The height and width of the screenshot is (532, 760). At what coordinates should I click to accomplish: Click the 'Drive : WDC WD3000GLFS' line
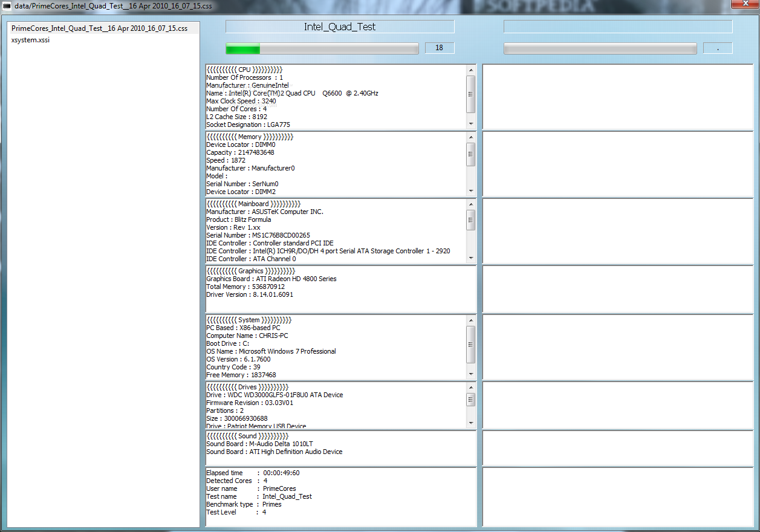(x=274, y=395)
